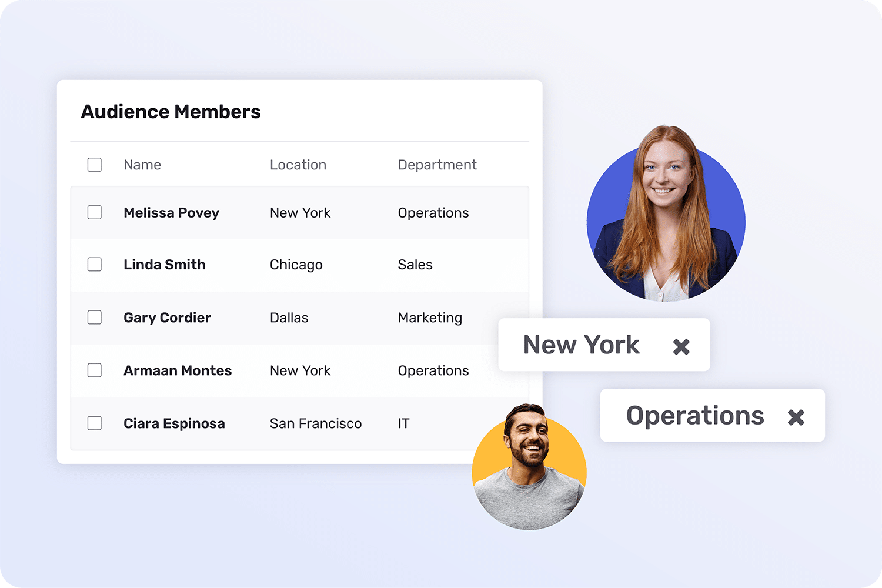
Task: Select the Sales department cell
Action: pyautogui.click(x=415, y=265)
